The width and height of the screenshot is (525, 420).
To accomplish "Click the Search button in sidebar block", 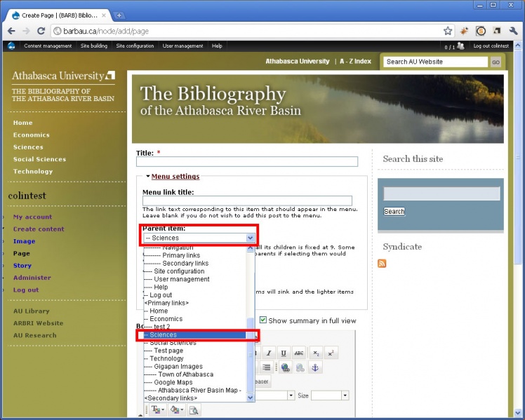I will tap(394, 211).
